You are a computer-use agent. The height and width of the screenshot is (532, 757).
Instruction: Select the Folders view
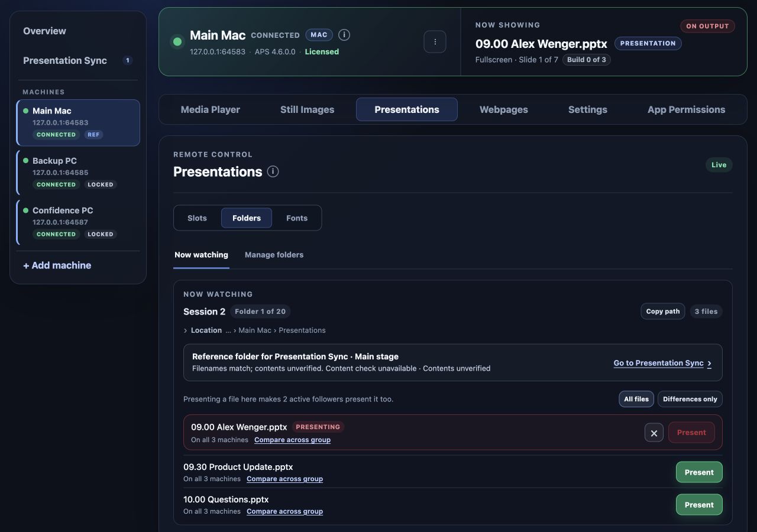[x=247, y=218]
